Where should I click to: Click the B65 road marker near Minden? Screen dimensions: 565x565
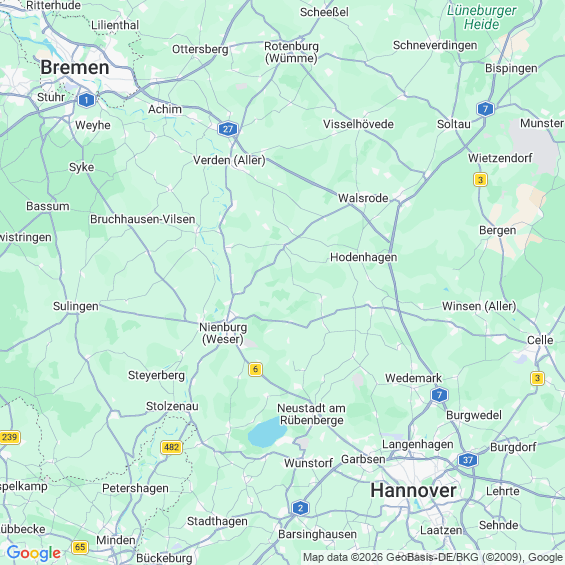tap(80, 547)
